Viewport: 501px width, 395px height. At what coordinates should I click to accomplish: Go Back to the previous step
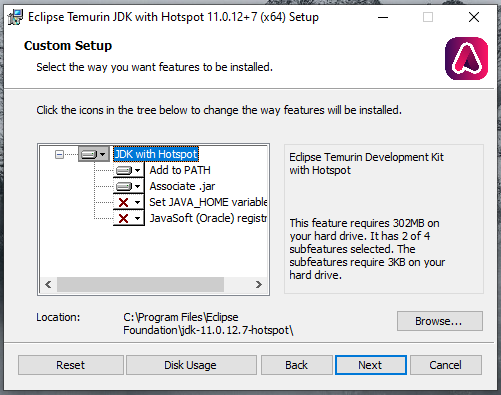[297, 365]
